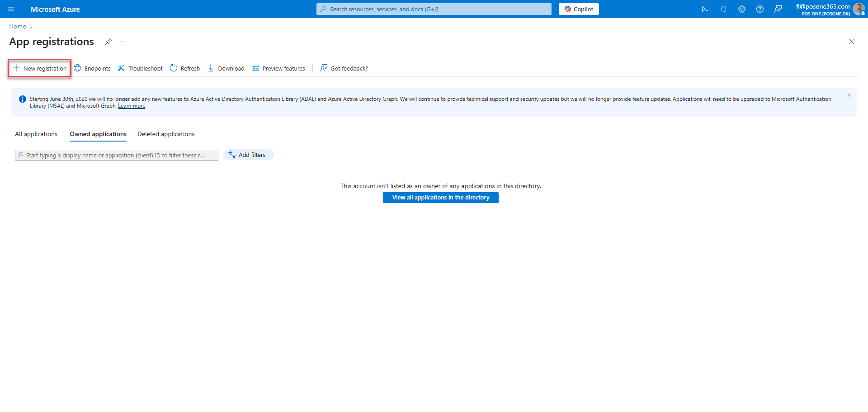Click the application name filter field
Screen dimensions: 868x412
point(117,155)
